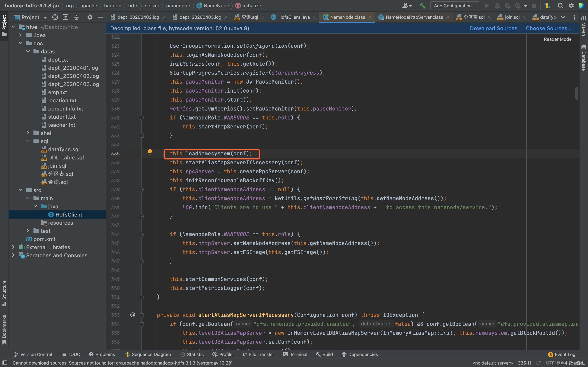588x367 pixels.
Task: Expand the External Libraries tree node
Action: pos(13,247)
